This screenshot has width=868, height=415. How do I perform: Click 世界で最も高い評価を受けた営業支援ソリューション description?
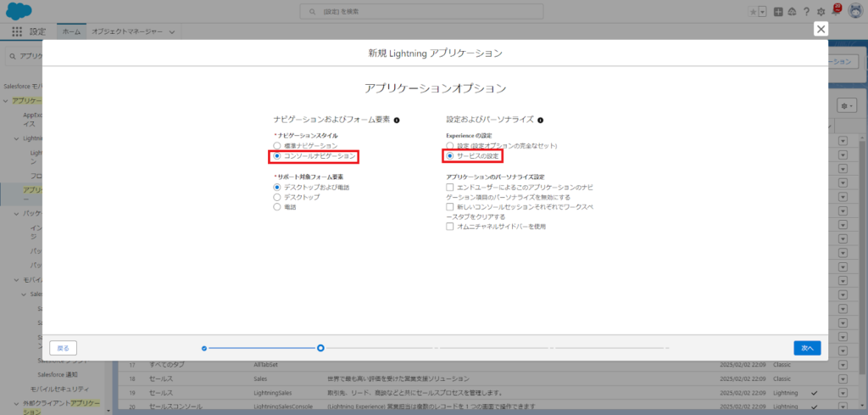pyautogui.click(x=398, y=379)
